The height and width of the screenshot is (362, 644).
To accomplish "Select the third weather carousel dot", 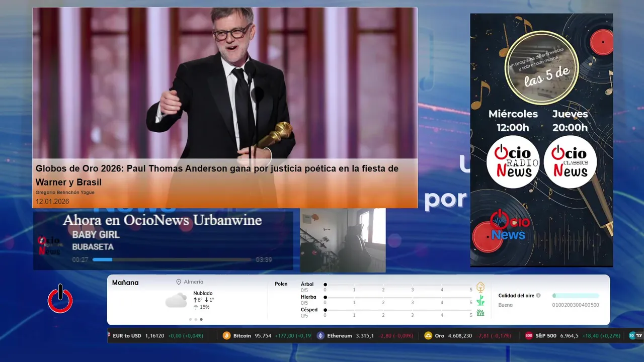I will tap(201, 319).
